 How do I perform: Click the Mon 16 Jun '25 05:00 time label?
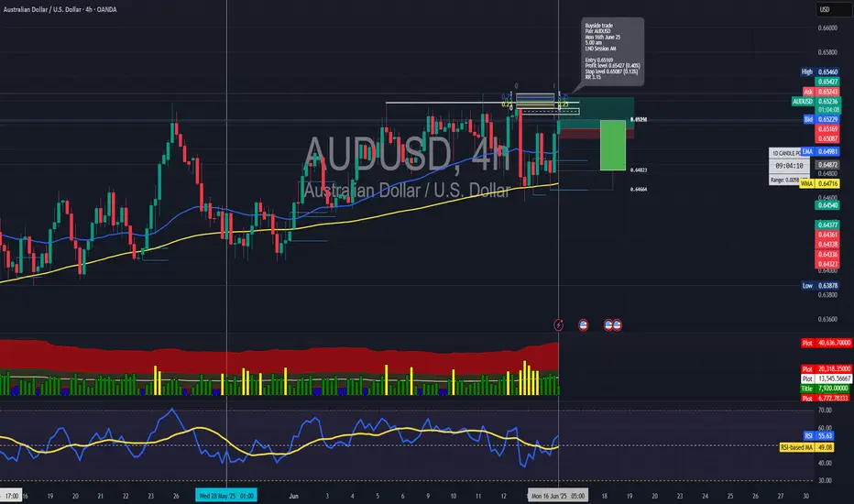click(x=558, y=496)
